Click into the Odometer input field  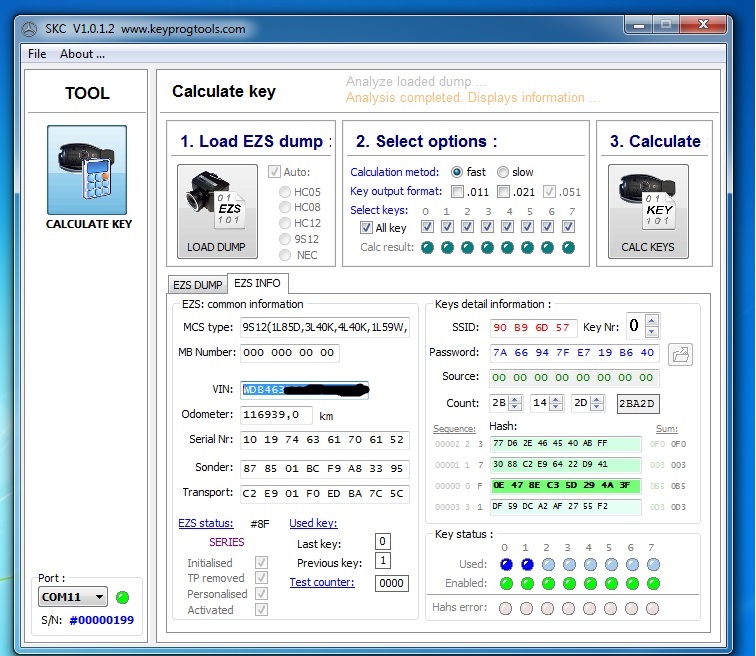276,414
